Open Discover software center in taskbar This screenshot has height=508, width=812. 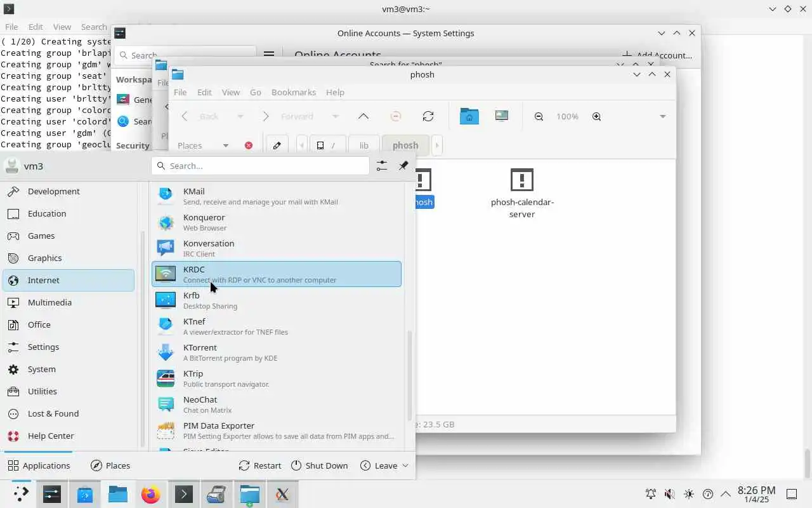(85, 494)
